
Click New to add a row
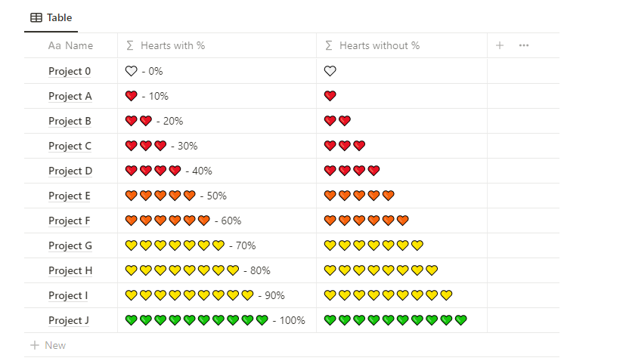tap(55, 345)
